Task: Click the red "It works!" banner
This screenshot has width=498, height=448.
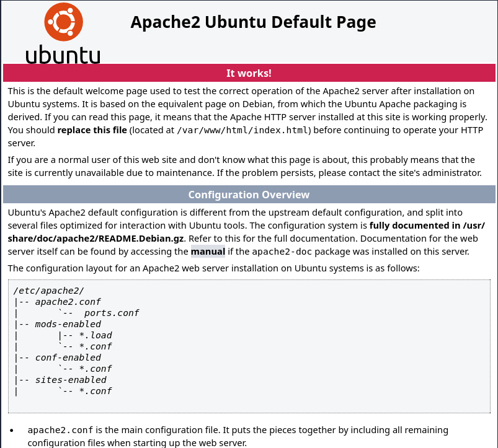Action: click(x=249, y=73)
